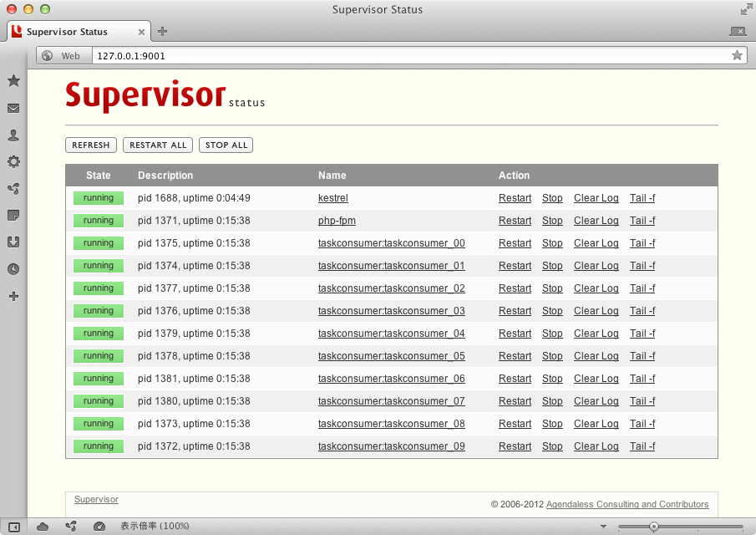Open the Bookmarks star panel in sidebar
The width and height of the screenshot is (756, 535).
tap(13, 81)
